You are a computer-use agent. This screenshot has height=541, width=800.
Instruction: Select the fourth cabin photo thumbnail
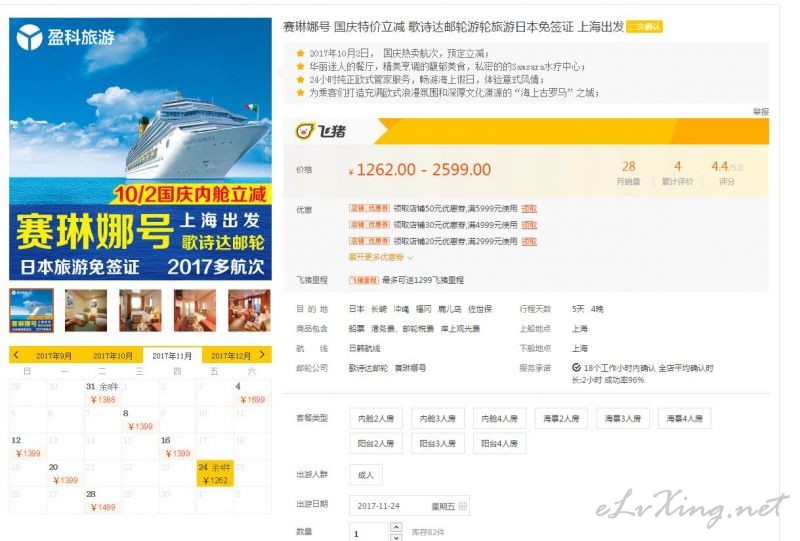pyautogui.click(x=195, y=311)
